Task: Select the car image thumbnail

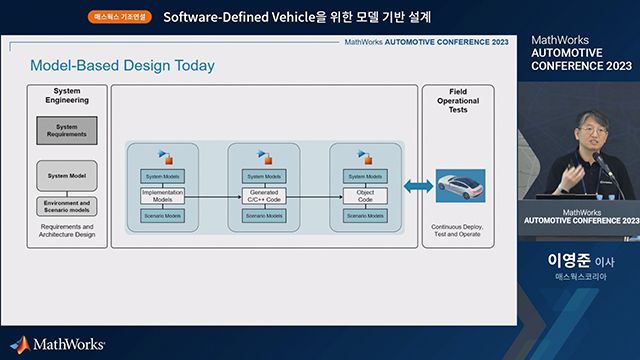Action: (x=460, y=186)
